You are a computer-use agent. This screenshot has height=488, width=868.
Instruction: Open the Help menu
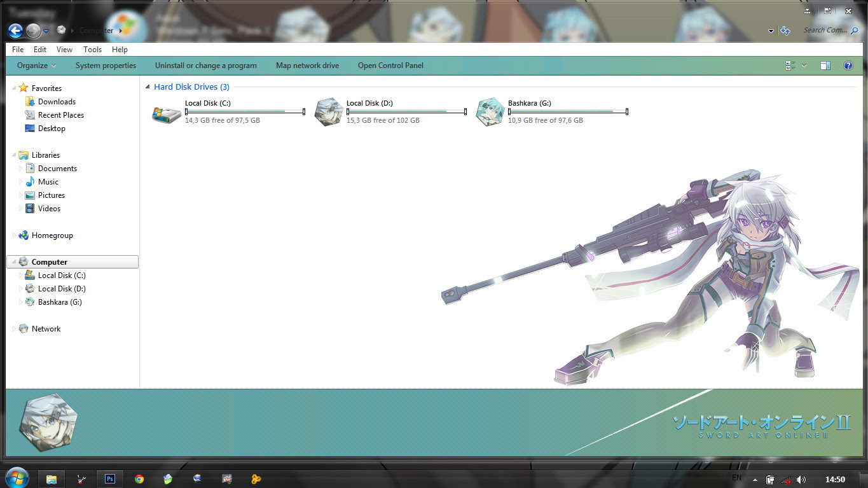120,50
